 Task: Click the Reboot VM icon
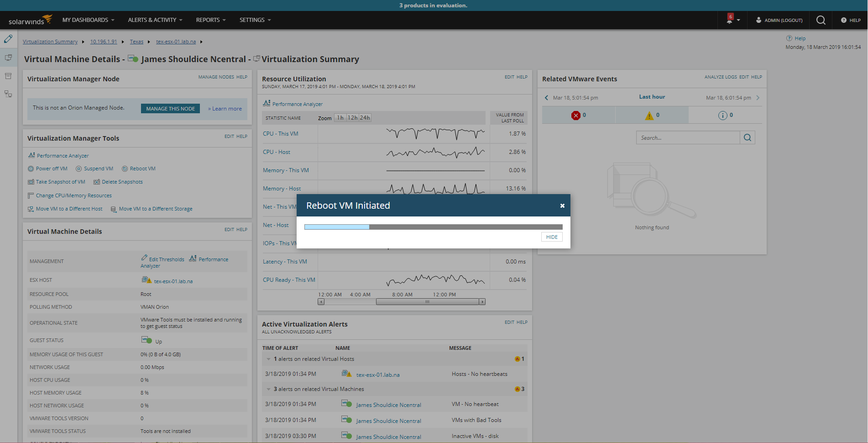click(x=125, y=169)
